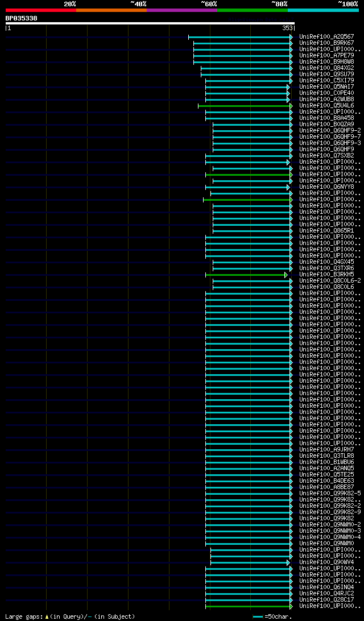Screen dimensions: 364x621
Task: Select the UniRef100_Q865R1 label
Action: click(326, 231)
